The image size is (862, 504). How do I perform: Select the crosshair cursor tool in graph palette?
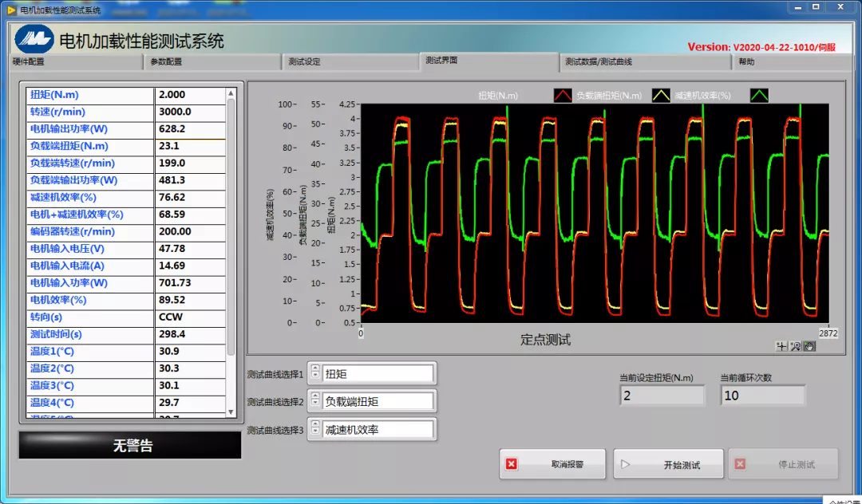click(x=781, y=346)
